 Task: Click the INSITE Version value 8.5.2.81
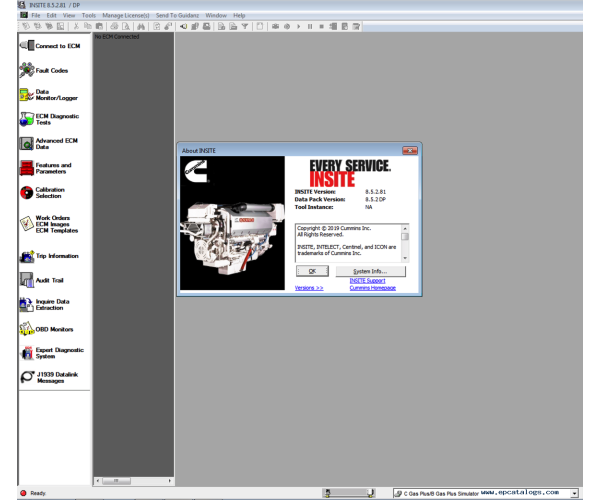pyautogui.click(x=375, y=192)
